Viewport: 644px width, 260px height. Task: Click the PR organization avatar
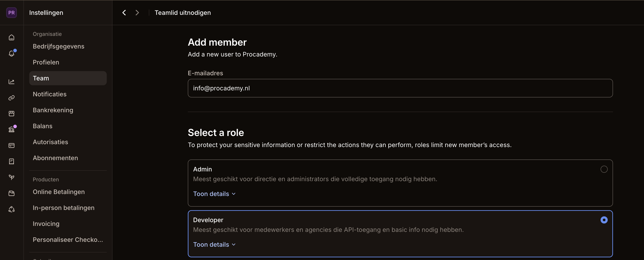point(12,12)
